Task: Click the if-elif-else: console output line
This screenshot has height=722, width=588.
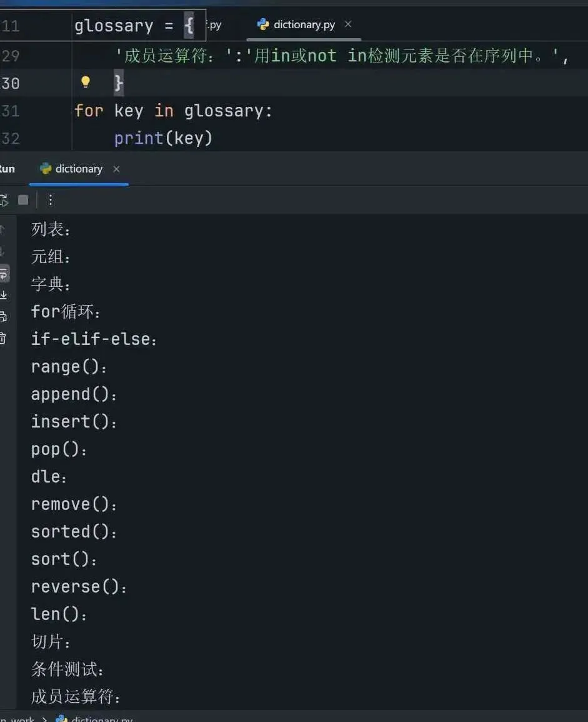Action: point(94,339)
